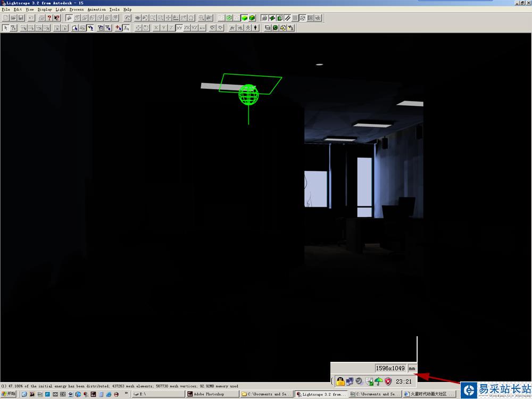Toggle the Z axis constraint

pos(171,28)
